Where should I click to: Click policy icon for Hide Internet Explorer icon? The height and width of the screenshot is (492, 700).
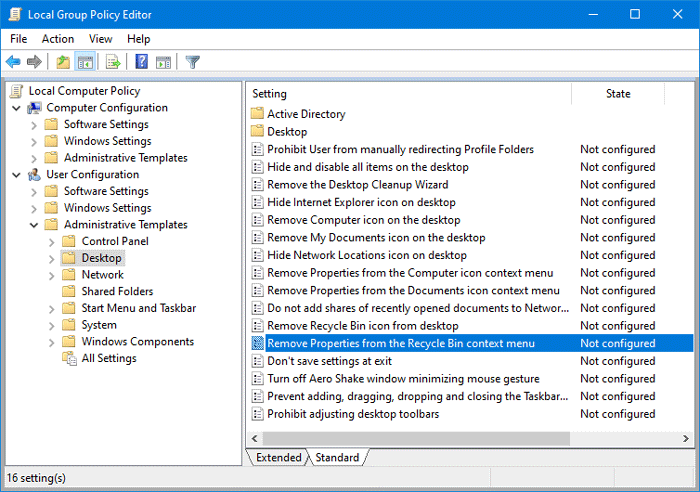(257, 202)
